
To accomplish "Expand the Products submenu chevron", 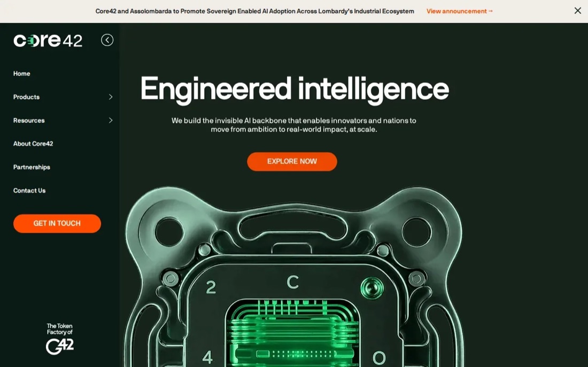I will pyautogui.click(x=111, y=97).
